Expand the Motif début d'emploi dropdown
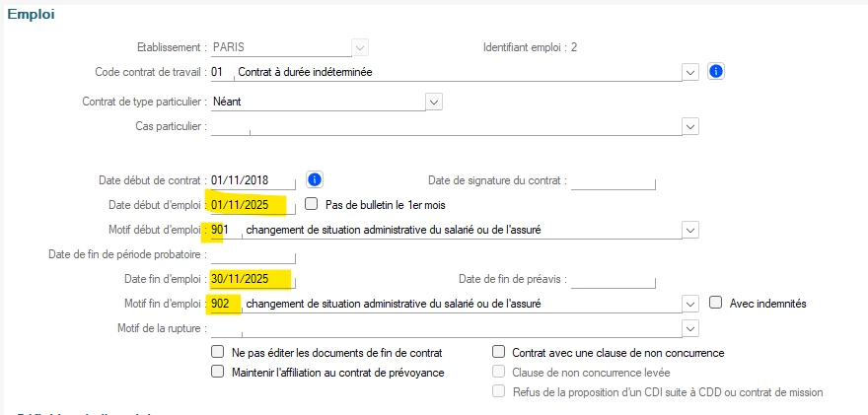This screenshot has height=415, width=868. (x=690, y=231)
